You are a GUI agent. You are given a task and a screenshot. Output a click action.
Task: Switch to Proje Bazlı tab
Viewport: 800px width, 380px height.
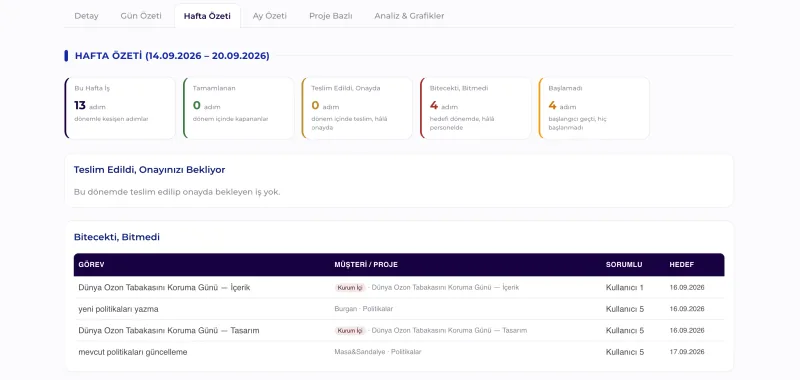(331, 16)
